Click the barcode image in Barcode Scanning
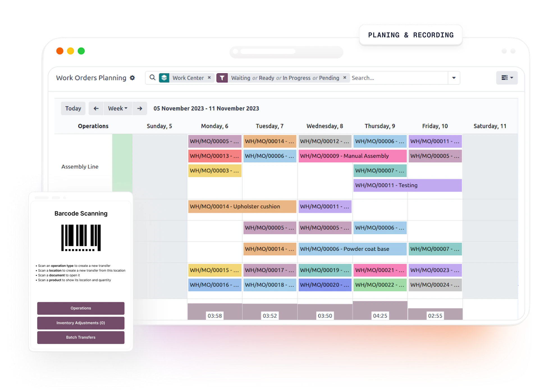The image size is (539, 392). click(81, 238)
